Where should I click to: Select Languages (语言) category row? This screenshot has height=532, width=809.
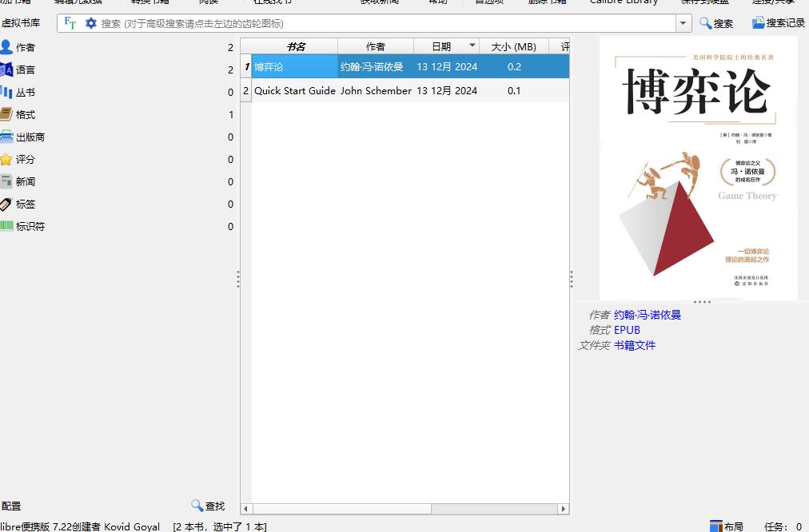pyautogui.click(x=118, y=69)
